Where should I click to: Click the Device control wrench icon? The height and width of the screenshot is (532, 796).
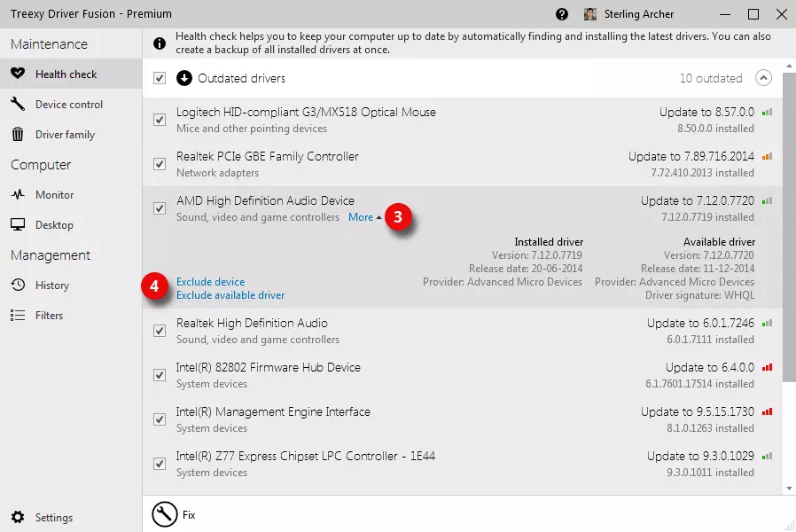(18, 104)
